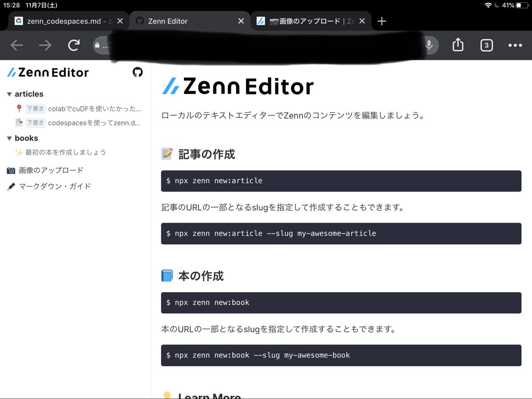
Task: Open the three-dot browser menu
Action: pos(515,45)
